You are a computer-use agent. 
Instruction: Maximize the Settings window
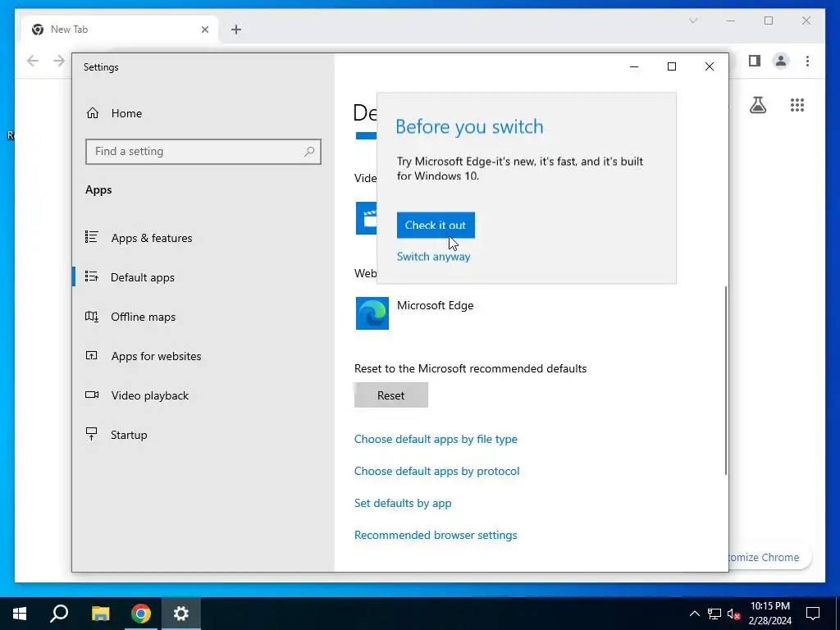672,66
